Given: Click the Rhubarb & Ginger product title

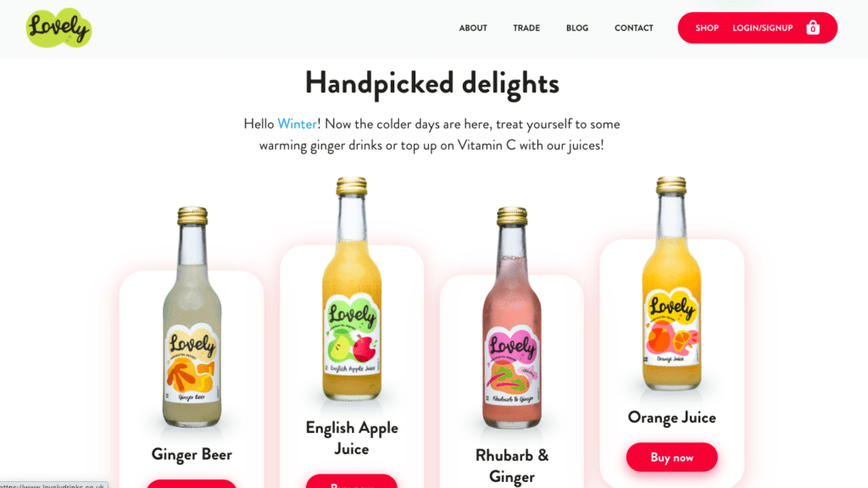Looking at the screenshot, I should [511, 466].
